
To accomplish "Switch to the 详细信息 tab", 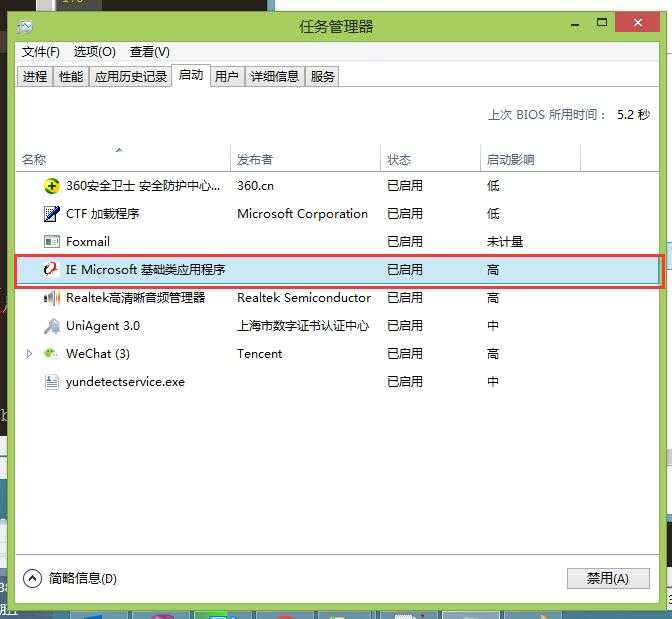I will [x=275, y=77].
